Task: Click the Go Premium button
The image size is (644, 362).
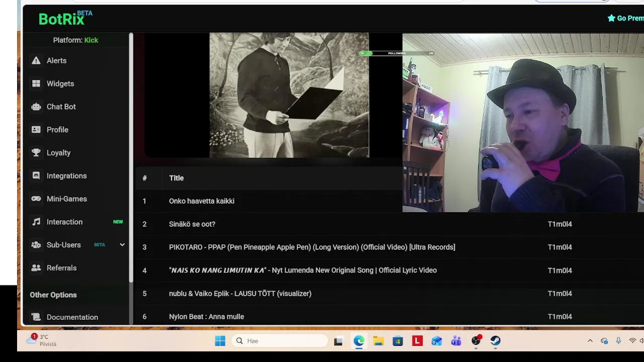Action: (625, 18)
